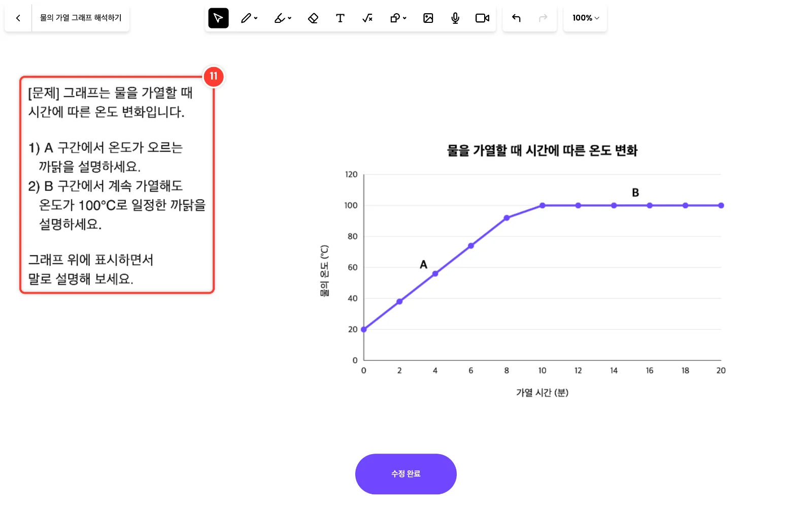Open the red 11 comment badge
Screen dimensions: 812x508
click(214, 76)
